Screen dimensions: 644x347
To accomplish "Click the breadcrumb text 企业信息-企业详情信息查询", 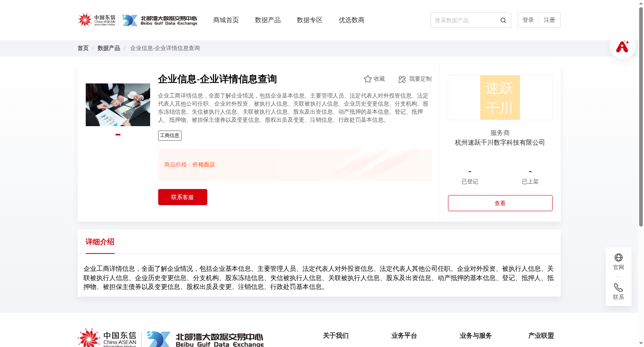I will pyautogui.click(x=165, y=48).
